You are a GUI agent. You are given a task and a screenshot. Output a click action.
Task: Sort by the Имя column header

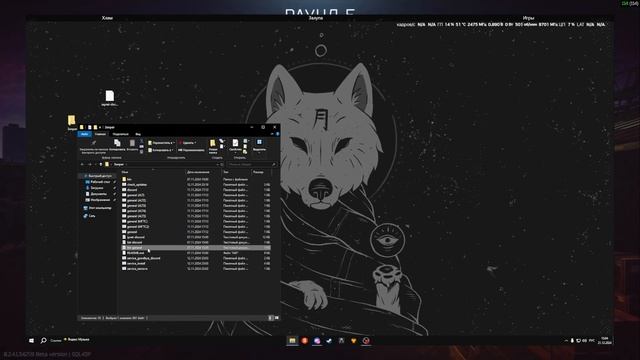[x=124, y=172]
